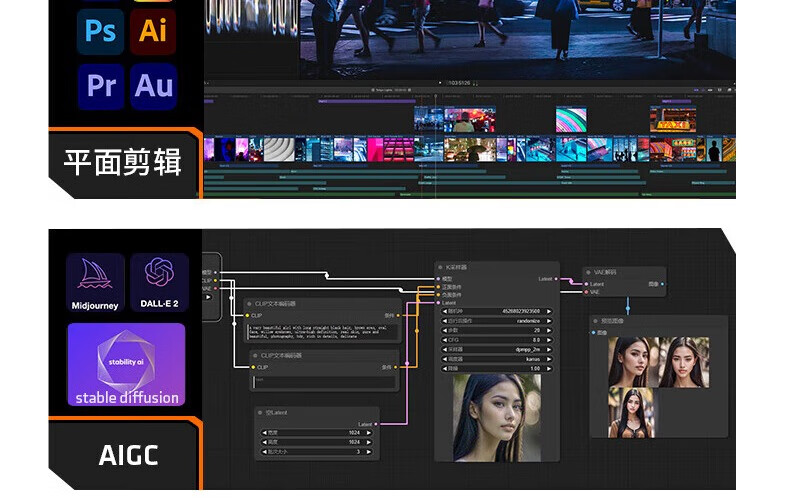Click the DALL-E 2 icon
790x500 pixels.
pos(159,281)
